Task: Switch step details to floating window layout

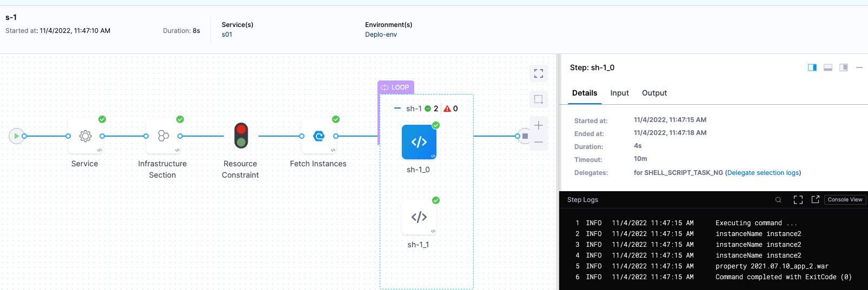Action: pos(844,68)
